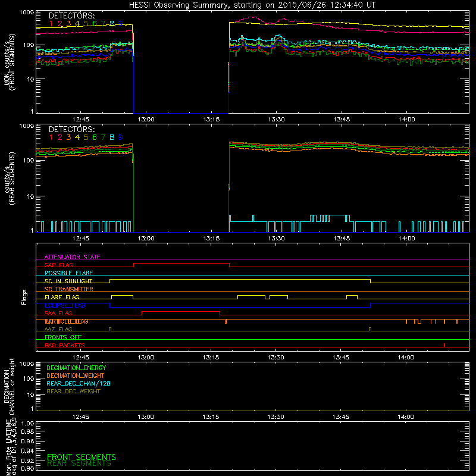Click detector 1 legend number in front segments panel

coord(51,24)
